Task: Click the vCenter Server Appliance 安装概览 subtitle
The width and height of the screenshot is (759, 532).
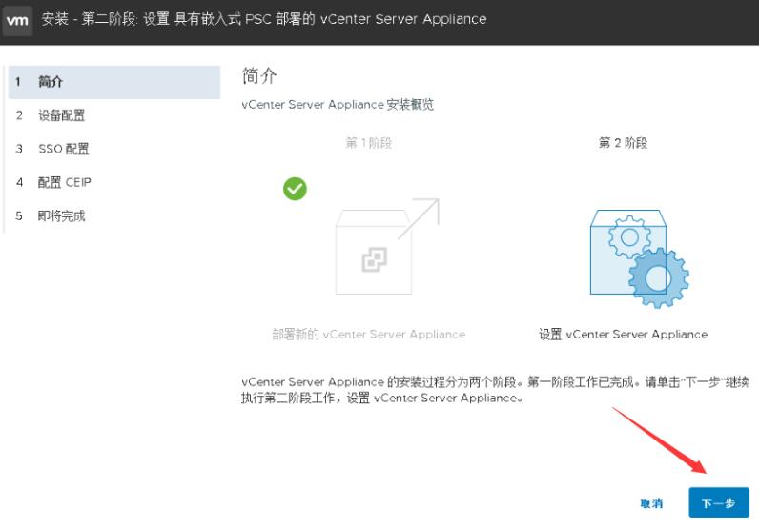Action: coord(338,105)
